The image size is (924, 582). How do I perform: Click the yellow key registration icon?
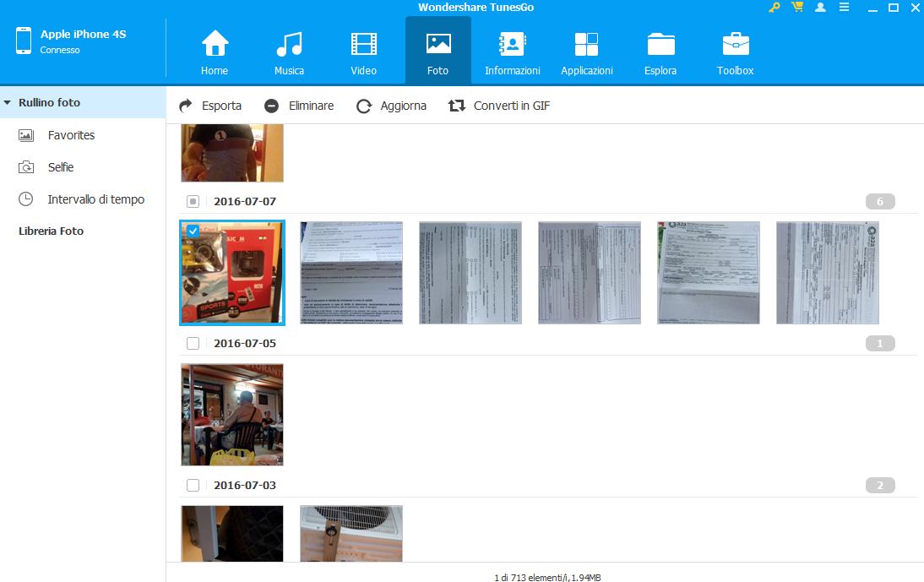775,8
